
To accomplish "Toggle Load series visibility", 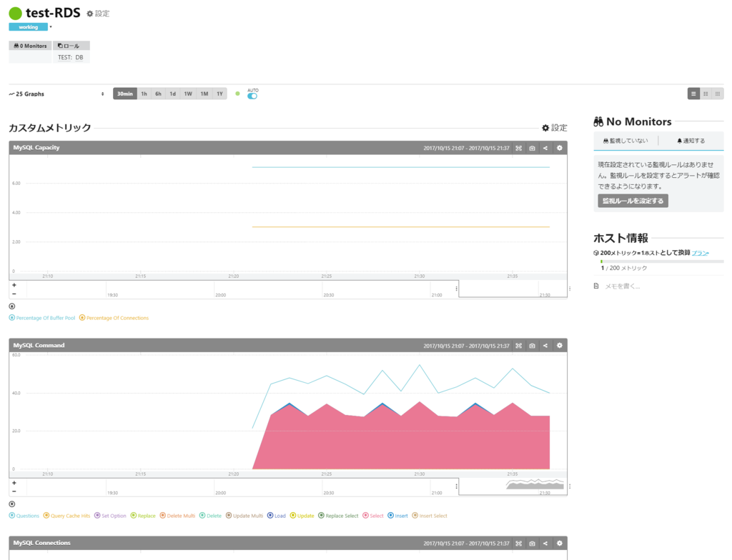I will click(x=277, y=516).
